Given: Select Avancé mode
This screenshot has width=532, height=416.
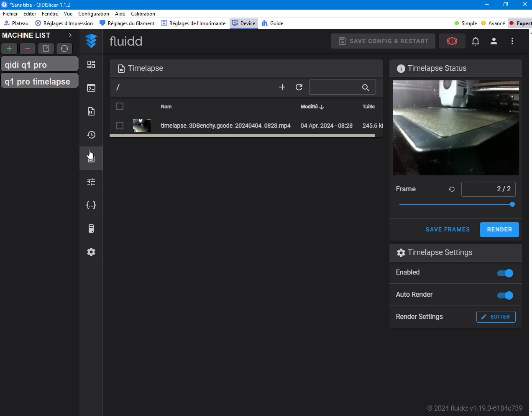Looking at the screenshot, I should (x=493, y=23).
